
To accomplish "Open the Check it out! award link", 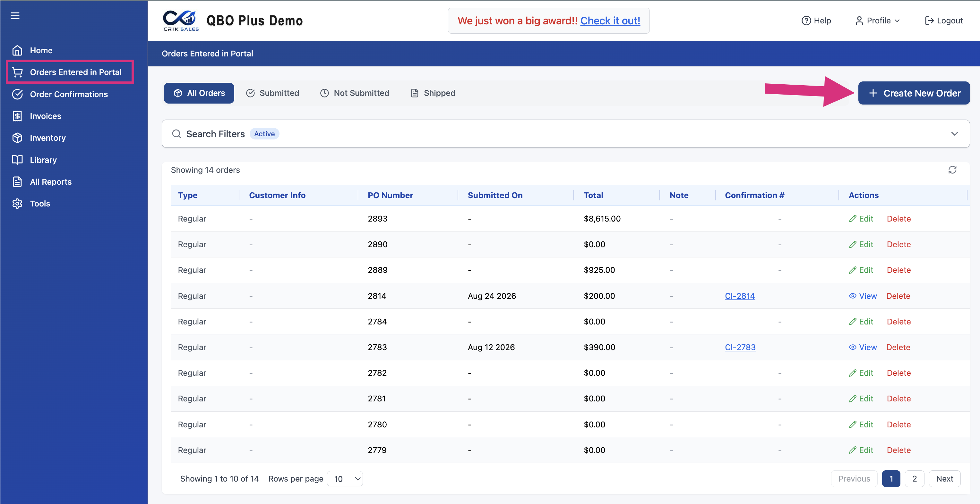I will pos(610,21).
